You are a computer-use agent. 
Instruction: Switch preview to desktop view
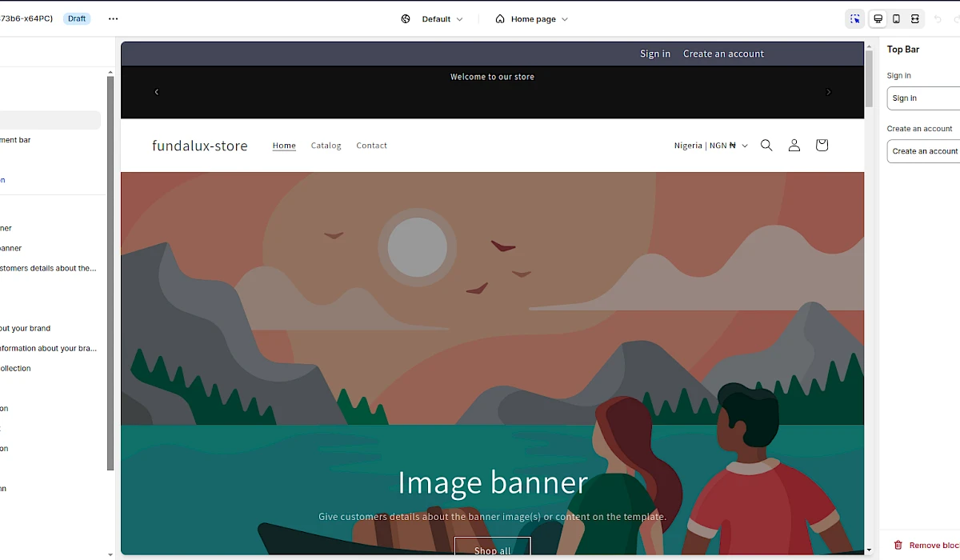click(x=878, y=18)
